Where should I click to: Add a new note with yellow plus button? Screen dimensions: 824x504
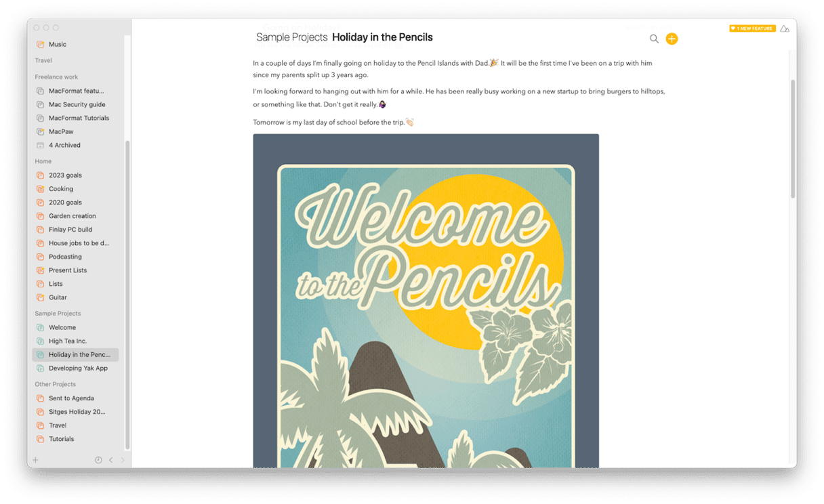[672, 39]
